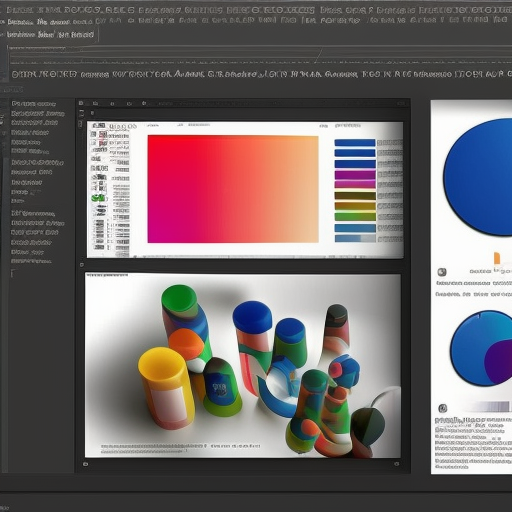Click the small icon below the cylinders image at right

(396, 464)
